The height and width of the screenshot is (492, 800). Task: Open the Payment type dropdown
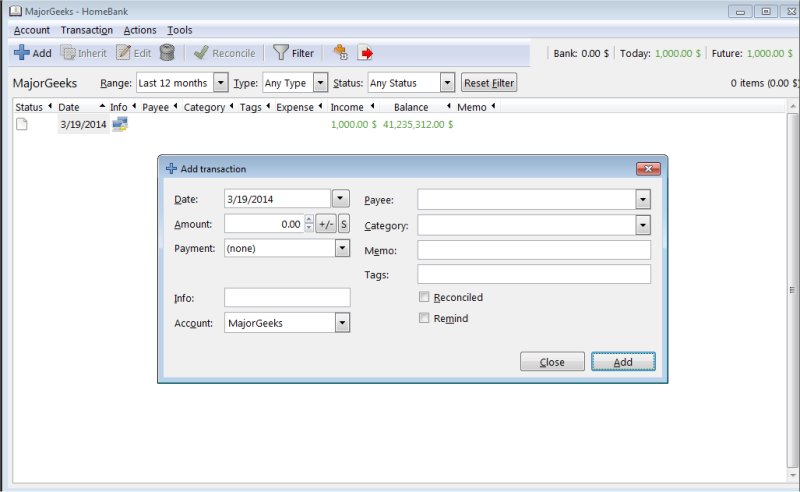(341, 248)
